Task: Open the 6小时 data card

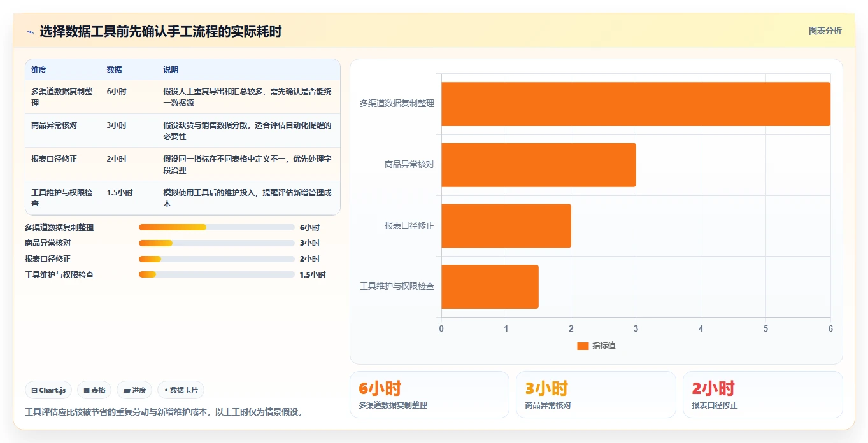Action: click(429, 395)
